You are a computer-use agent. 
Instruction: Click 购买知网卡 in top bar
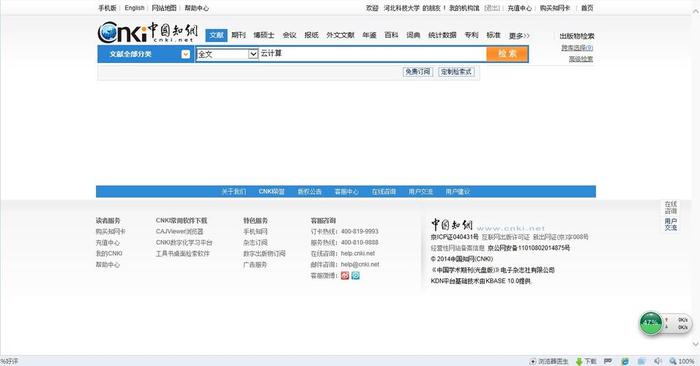pyautogui.click(x=555, y=8)
